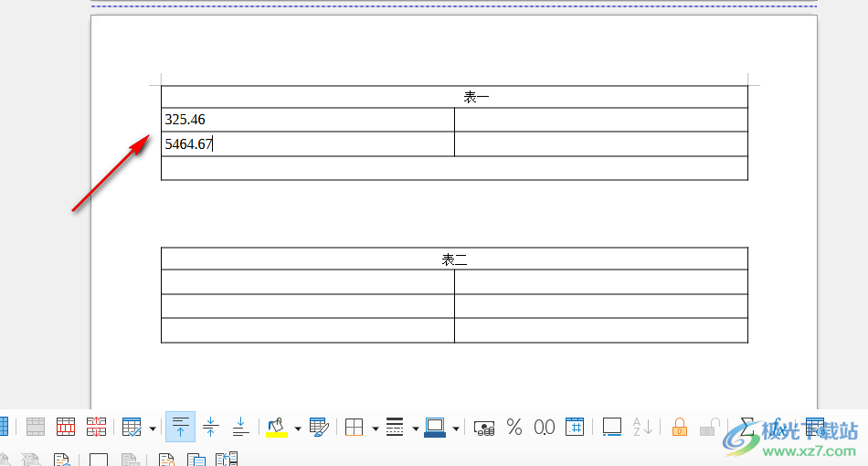Apply yellow table cell background color

[277, 428]
